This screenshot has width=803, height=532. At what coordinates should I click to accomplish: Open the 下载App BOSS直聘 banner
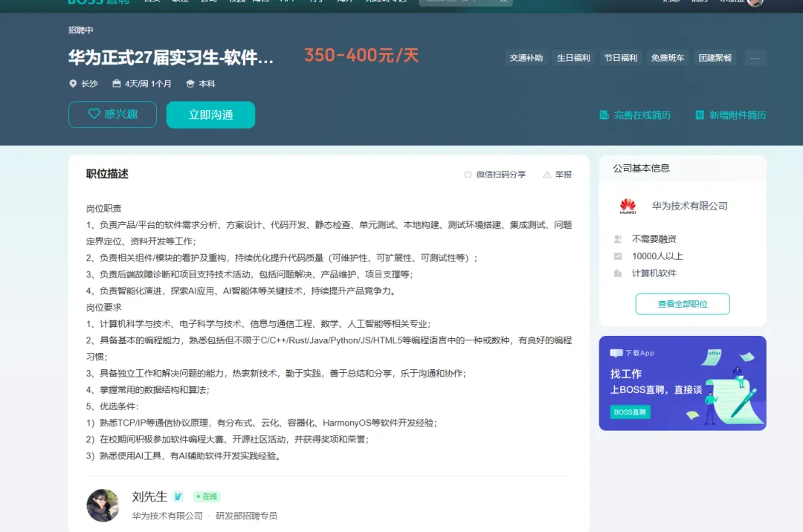coord(683,383)
